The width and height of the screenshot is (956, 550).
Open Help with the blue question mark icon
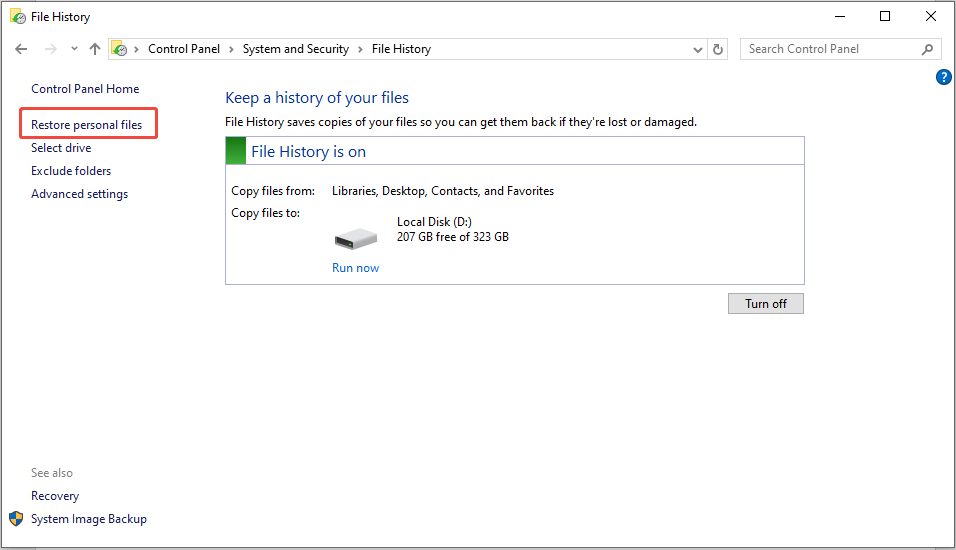tap(943, 77)
